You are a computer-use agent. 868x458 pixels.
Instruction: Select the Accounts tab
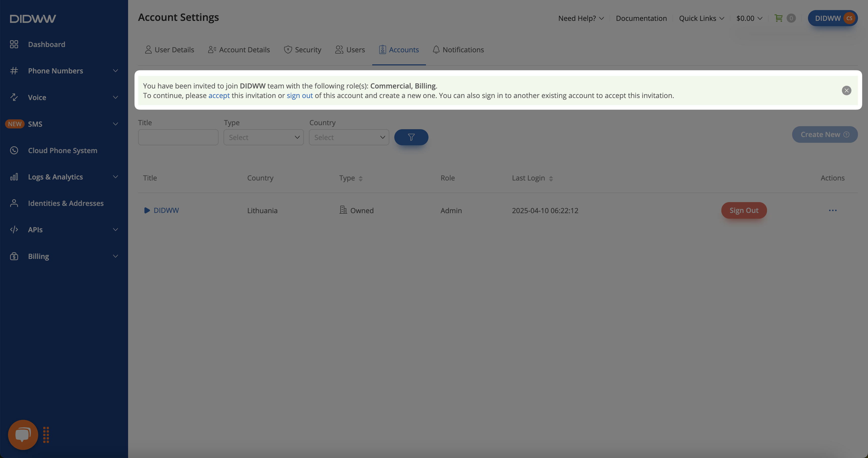click(399, 50)
